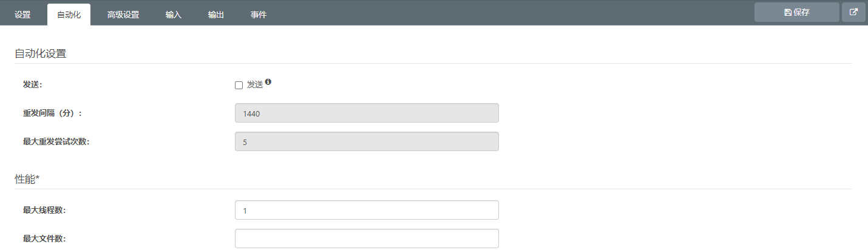
Task: Open the external link icon button
Action: click(x=853, y=12)
